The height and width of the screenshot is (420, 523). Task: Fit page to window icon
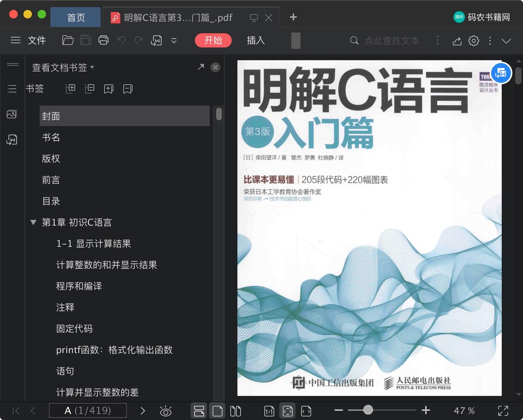288,411
